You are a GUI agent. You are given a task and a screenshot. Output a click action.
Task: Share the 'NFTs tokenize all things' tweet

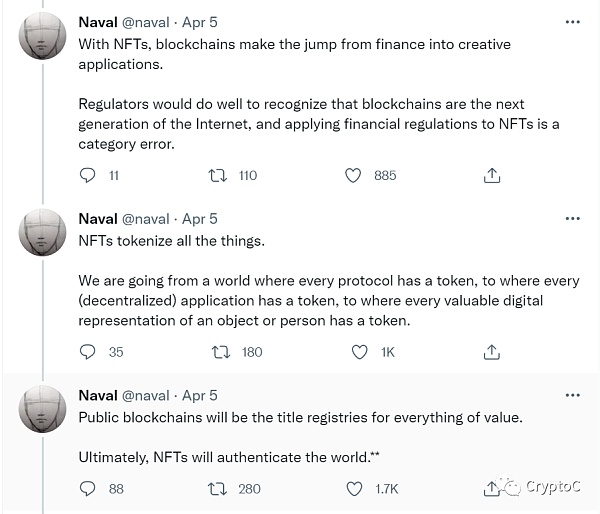(491, 352)
